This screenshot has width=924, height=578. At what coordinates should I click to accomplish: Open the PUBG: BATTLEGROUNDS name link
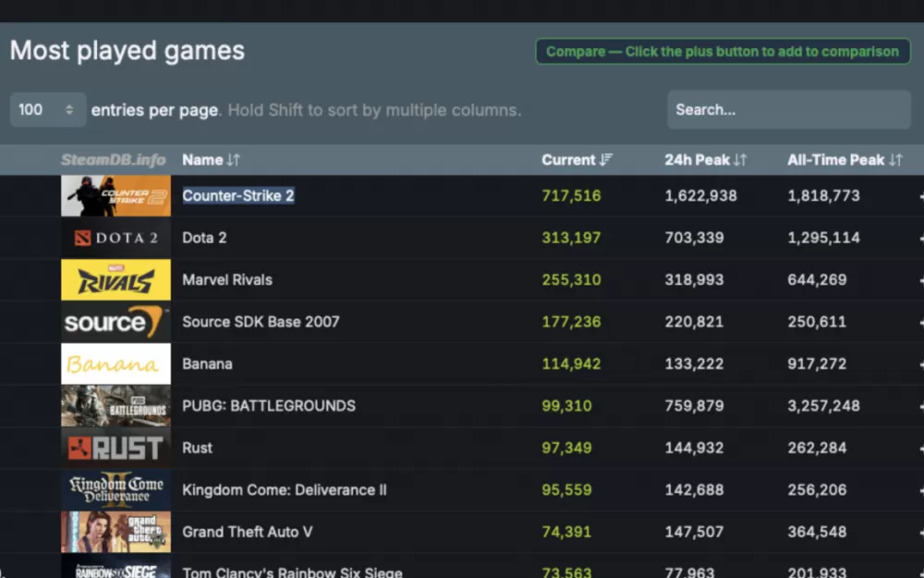pyautogui.click(x=269, y=406)
